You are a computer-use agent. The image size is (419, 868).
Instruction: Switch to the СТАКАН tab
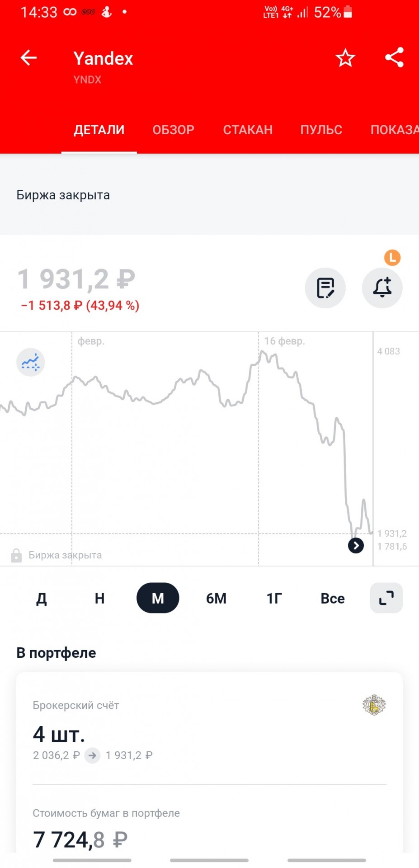tap(248, 130)
